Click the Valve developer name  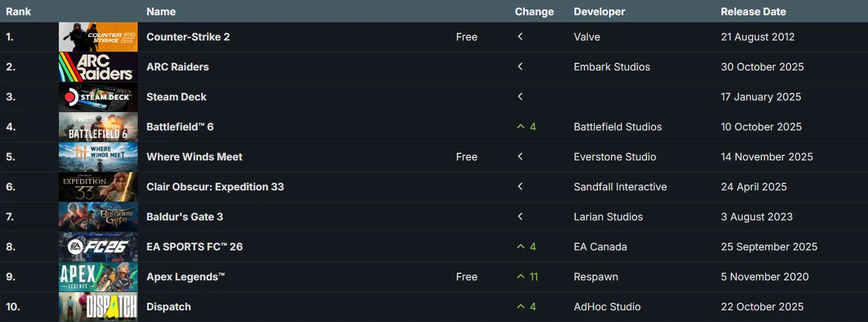tap(587, 37)
